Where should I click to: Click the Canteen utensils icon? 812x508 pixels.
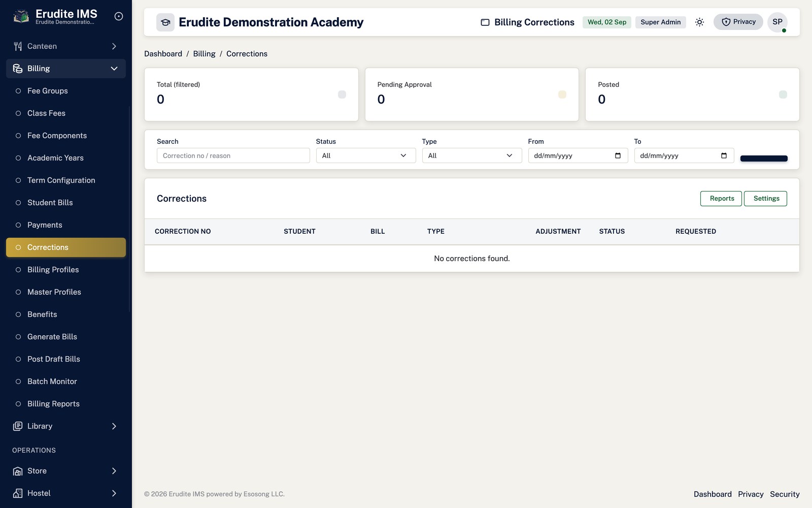point(18,46)
